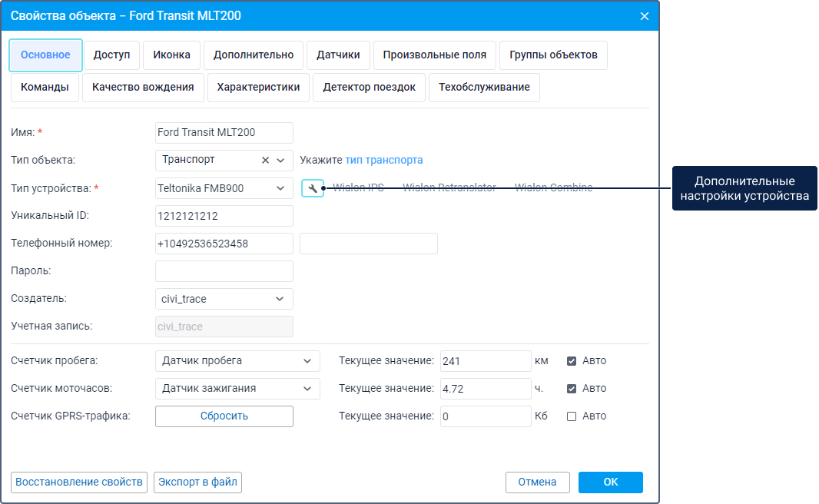
Task: Click the empty second phone number field
Action: tap(369, 244)
